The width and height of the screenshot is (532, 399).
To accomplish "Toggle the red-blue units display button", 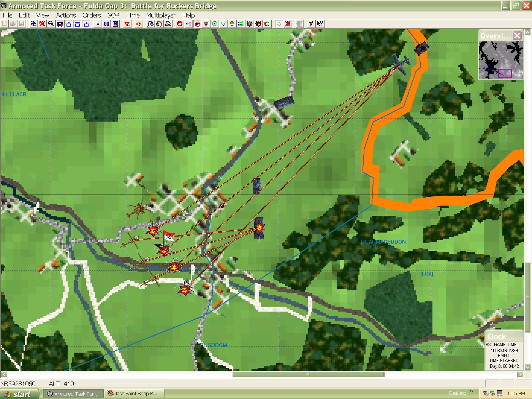I will coord(60,24).
